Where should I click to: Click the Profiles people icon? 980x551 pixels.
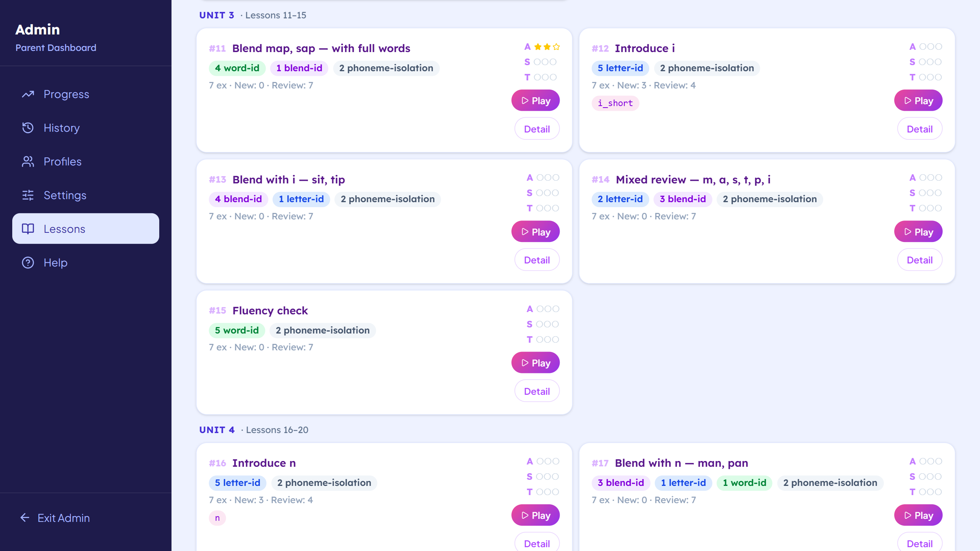(27, 162)
